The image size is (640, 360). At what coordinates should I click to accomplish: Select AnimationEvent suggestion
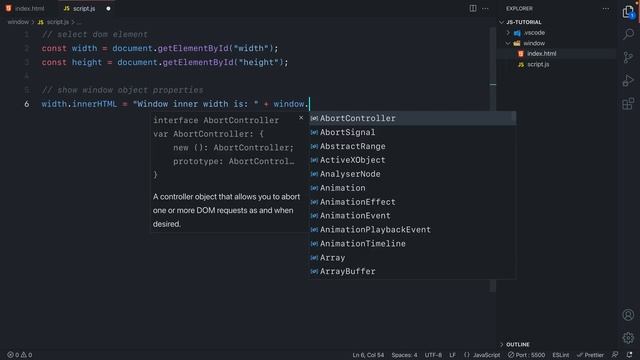pos(412,216)
